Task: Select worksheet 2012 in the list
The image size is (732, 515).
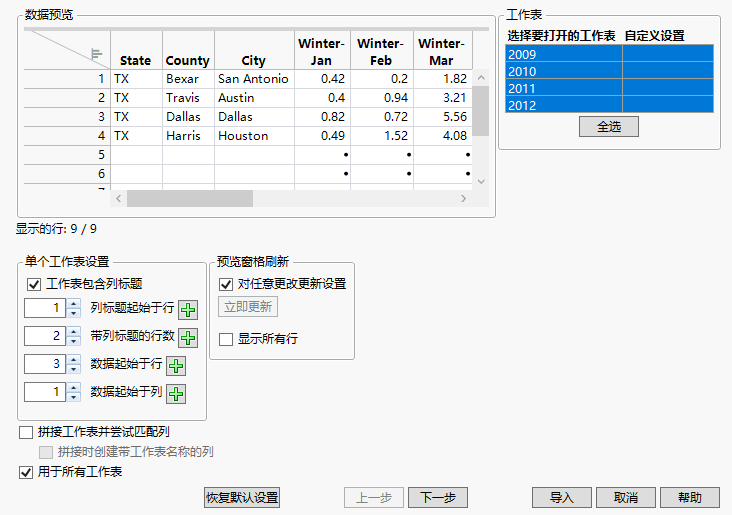Action: (609, 104)
